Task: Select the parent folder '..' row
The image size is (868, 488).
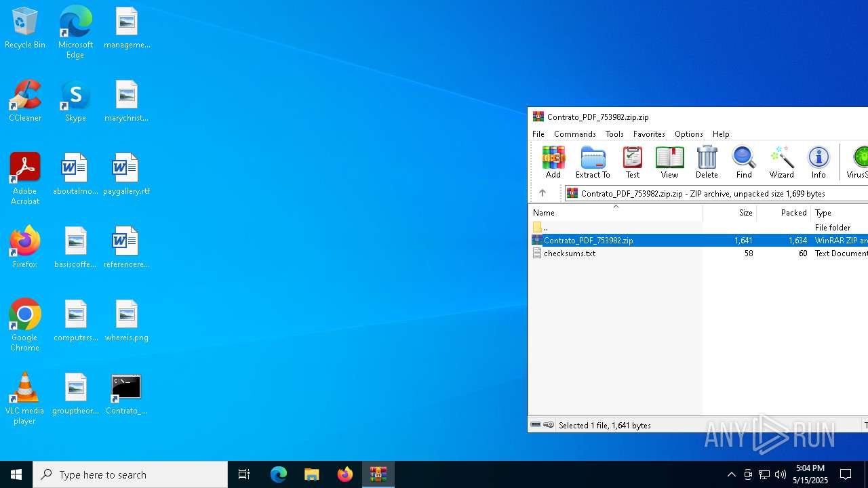Action: 698,228
